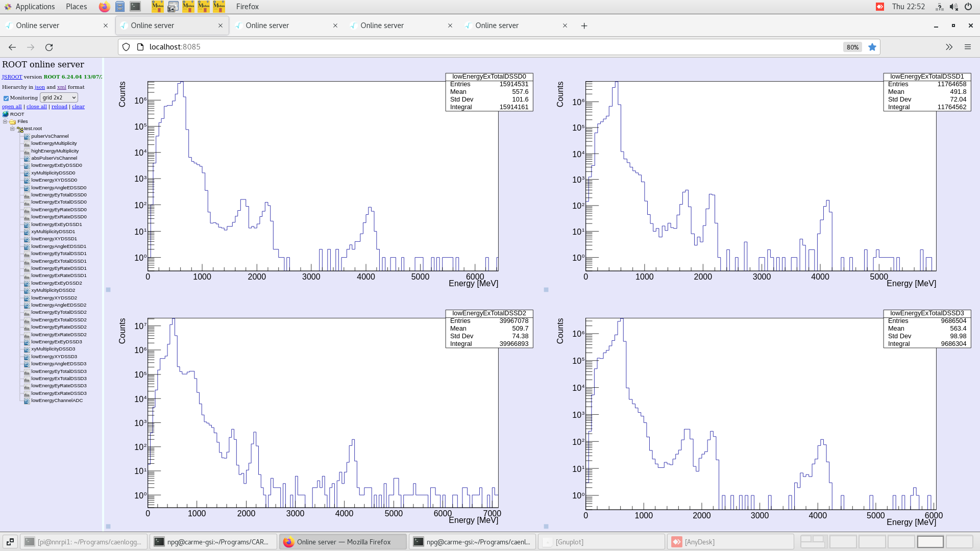Click the lowEnergyMultiplicity histogram icon
The height and width of the screenshot is (551, 980).
27,143
